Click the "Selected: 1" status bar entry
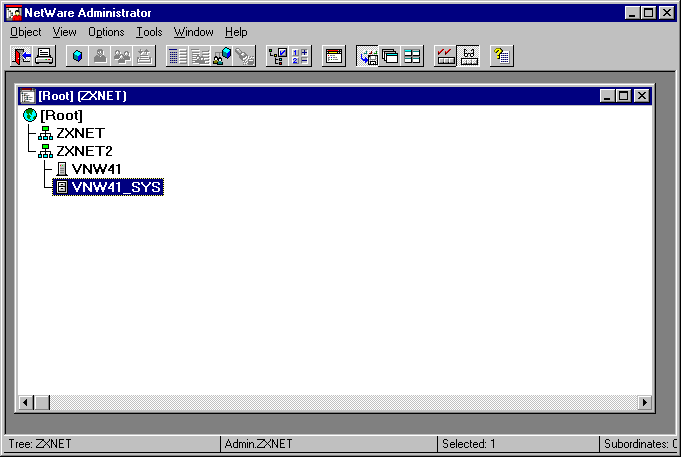 point(469,444)
